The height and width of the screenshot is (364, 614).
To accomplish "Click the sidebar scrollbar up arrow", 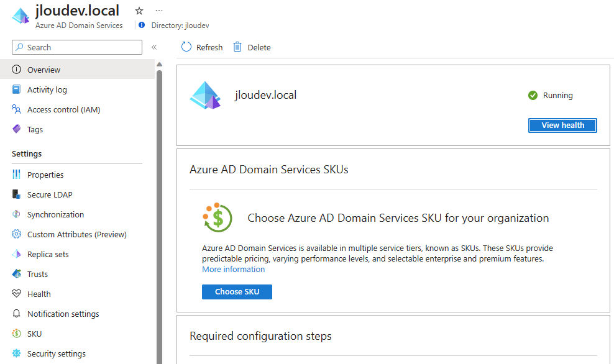I will 159,64.
